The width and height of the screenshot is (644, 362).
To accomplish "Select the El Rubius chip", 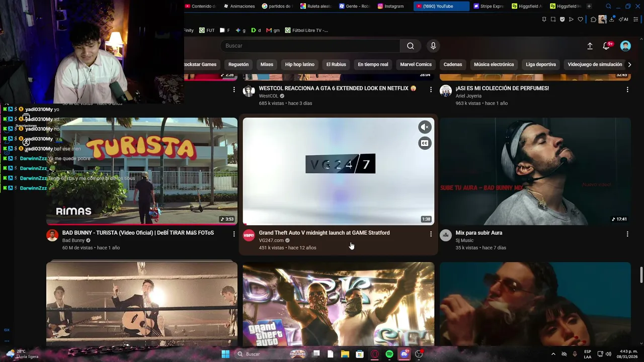I will (336, 64).
